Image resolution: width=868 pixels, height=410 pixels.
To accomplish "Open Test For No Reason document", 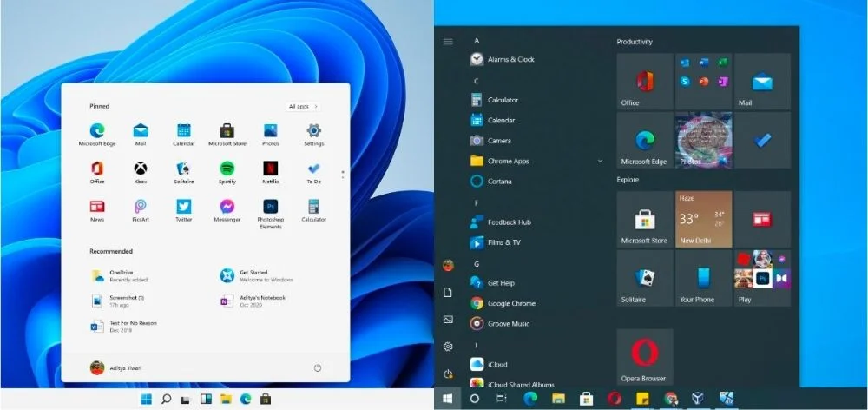I will tap(123, 326).
